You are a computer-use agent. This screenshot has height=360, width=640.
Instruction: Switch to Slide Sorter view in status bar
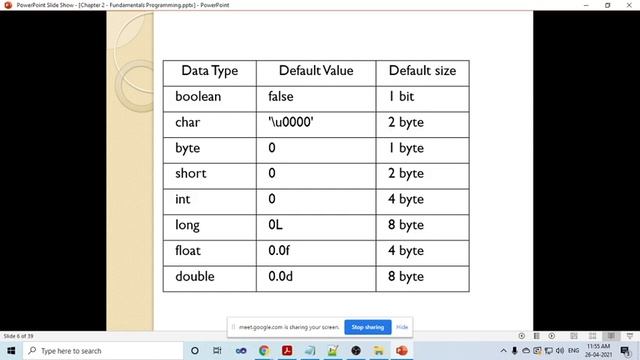pos(592,336)
